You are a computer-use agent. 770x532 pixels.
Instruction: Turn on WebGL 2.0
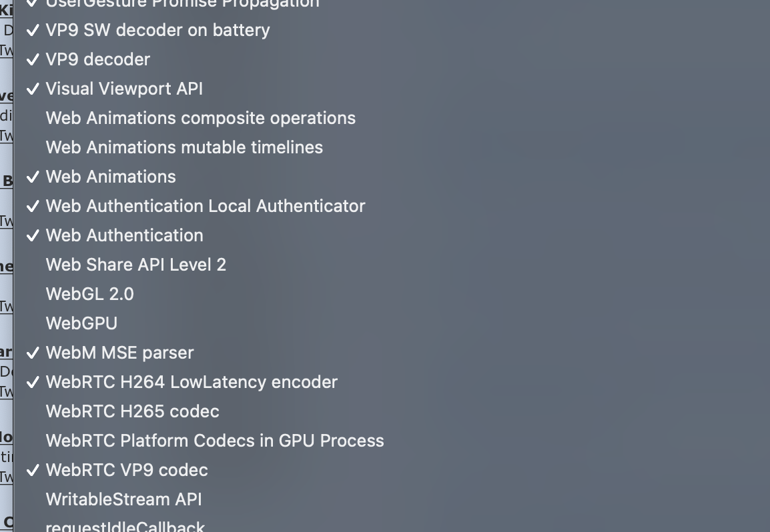click(x=90, y=294)
